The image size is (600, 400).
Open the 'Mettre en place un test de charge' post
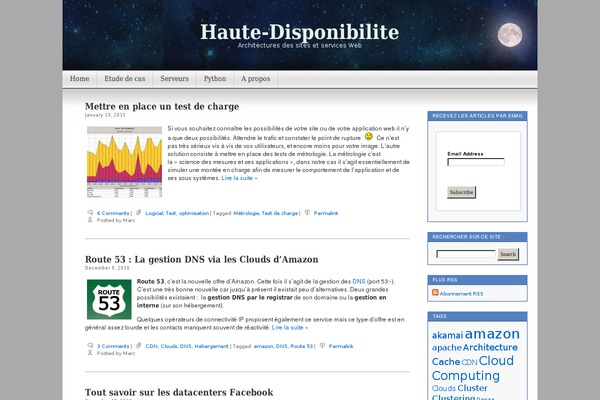[x=161, y=106]
